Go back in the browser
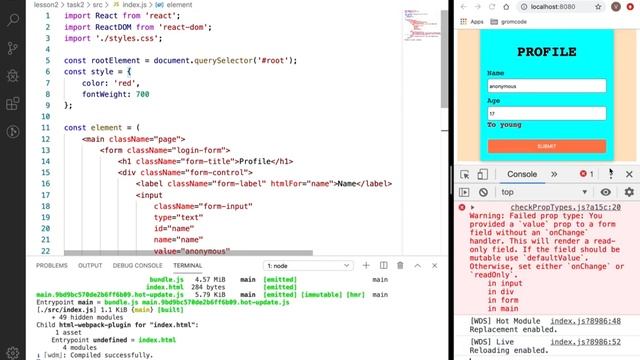 click(464, 7)
